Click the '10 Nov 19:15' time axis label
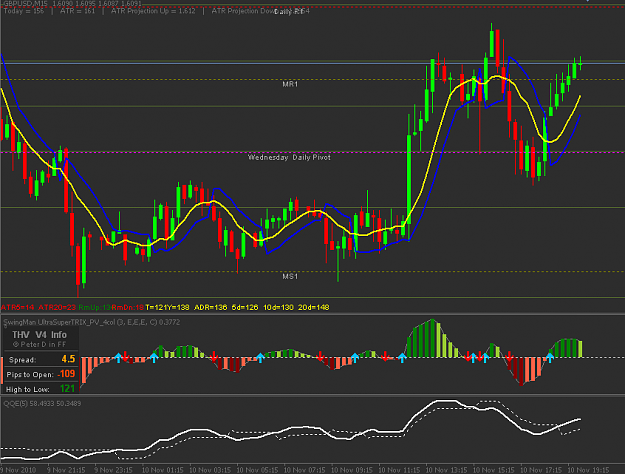The image size is (625, 474). point(588,470)
